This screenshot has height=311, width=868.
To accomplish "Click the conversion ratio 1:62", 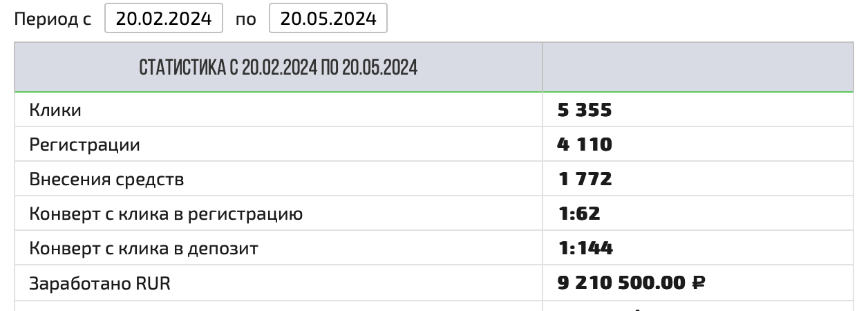I will pyautogui.click(x=579, y=214).
